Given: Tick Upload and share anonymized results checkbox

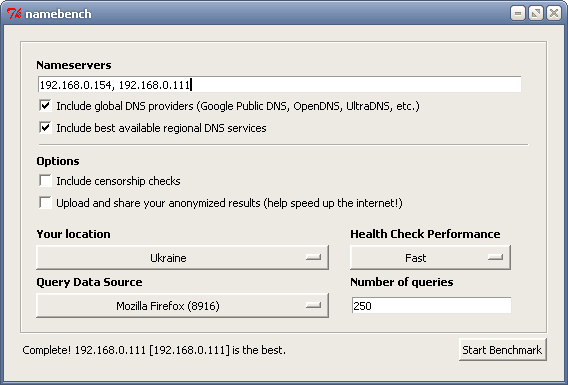Looking at the screenshot, I should [45, 202].
